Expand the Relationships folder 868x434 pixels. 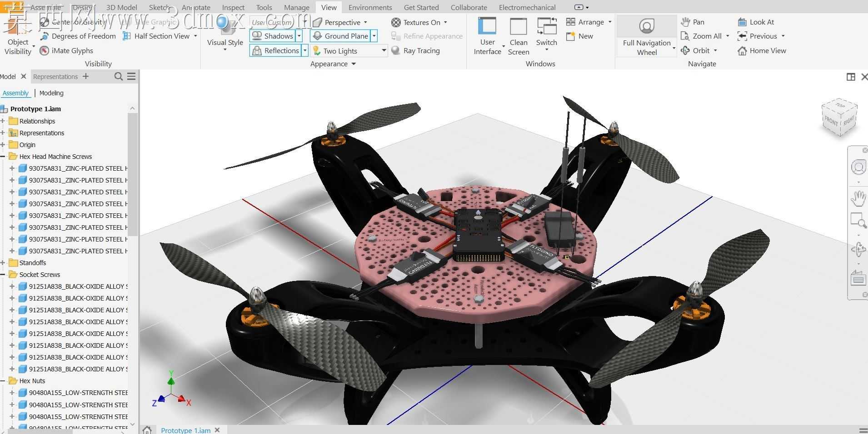[x=3, y=121]
